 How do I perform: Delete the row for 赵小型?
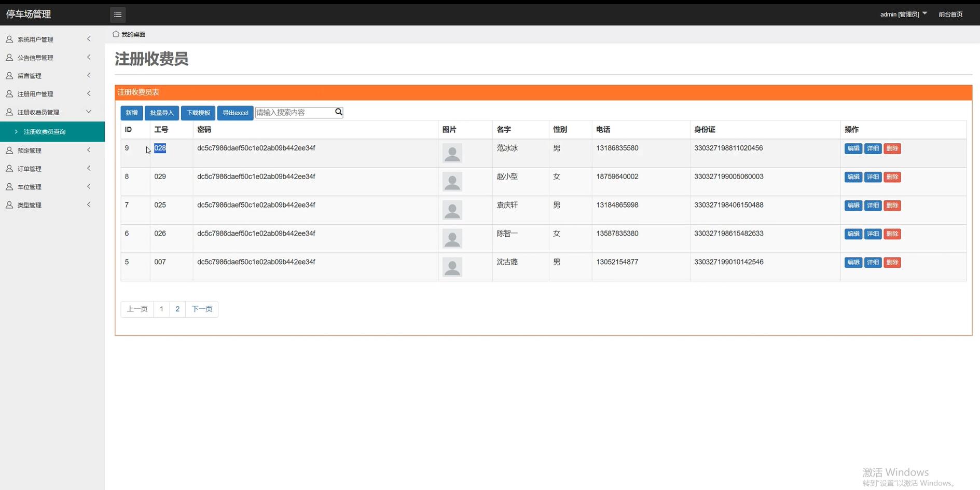892,177
